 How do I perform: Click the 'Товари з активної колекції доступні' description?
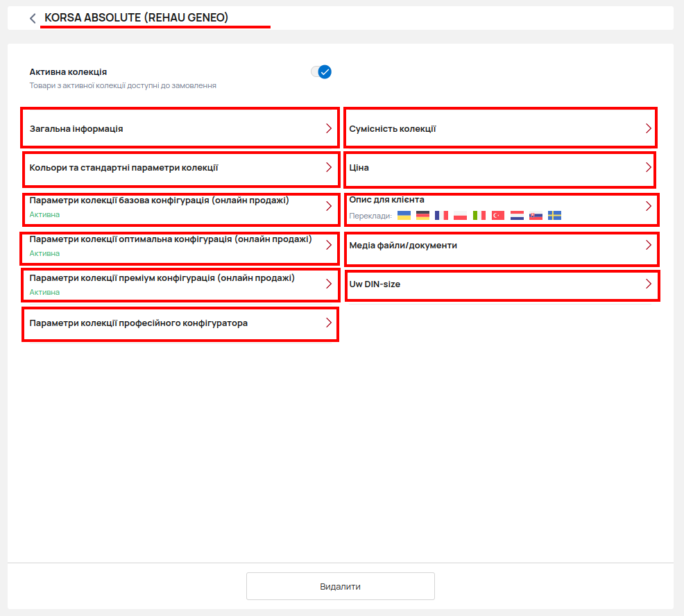click(123, 85)
